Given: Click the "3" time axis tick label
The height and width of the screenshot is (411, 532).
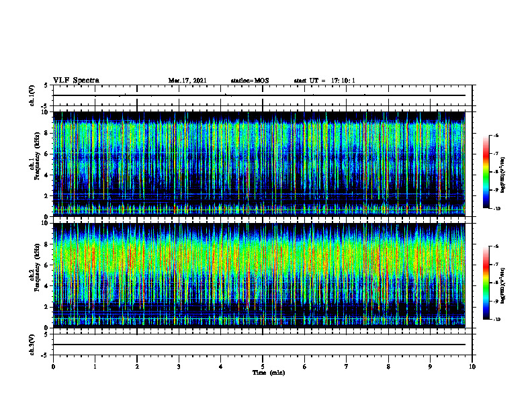Looking at the screenshot, I should [179, 367].
